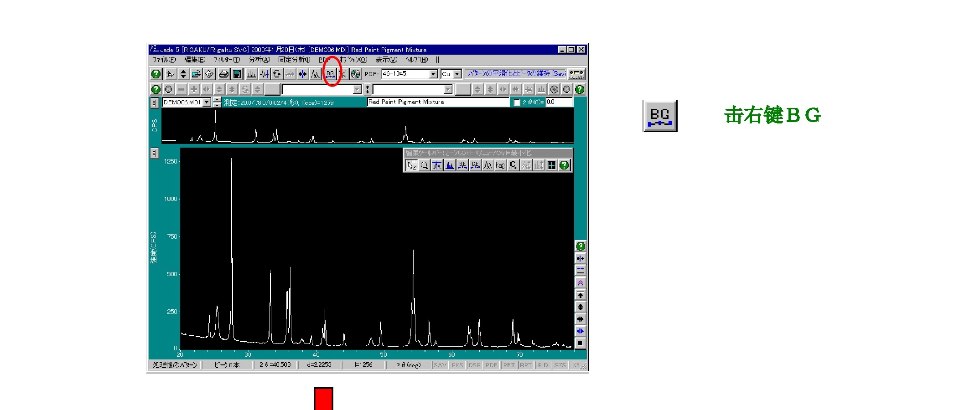Open the PDF number 46-1045 dropdown

(x=433, y=74)
